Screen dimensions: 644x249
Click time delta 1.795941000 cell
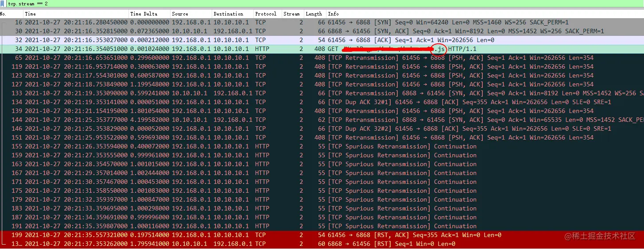click(149, 244)
